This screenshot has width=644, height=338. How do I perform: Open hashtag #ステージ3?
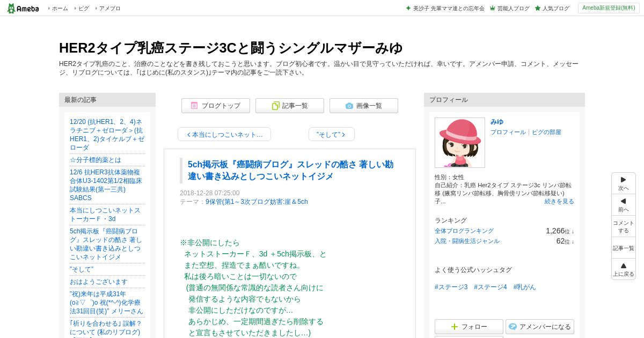pyautogui.click(x=451, y=287)
